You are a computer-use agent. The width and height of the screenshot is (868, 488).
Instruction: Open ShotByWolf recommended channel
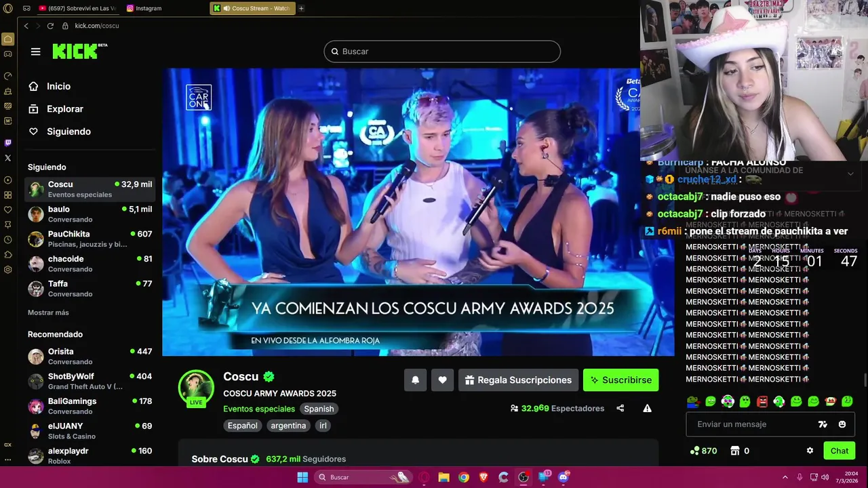90,381
